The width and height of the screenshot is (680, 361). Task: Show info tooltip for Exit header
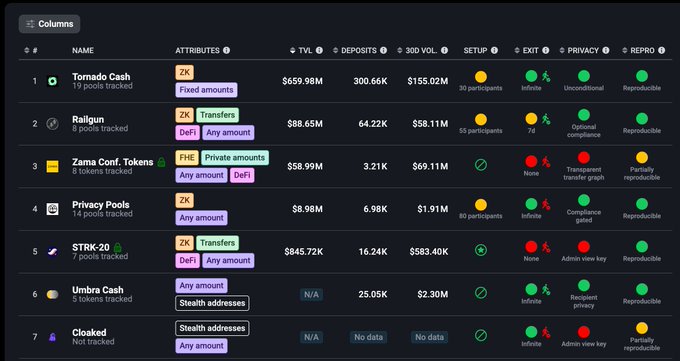coord(546,50)
